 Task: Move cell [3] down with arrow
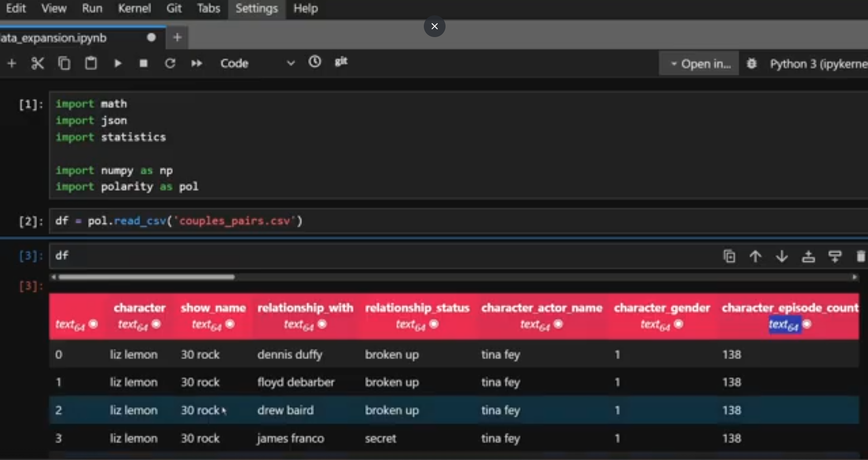pos(782,256)
